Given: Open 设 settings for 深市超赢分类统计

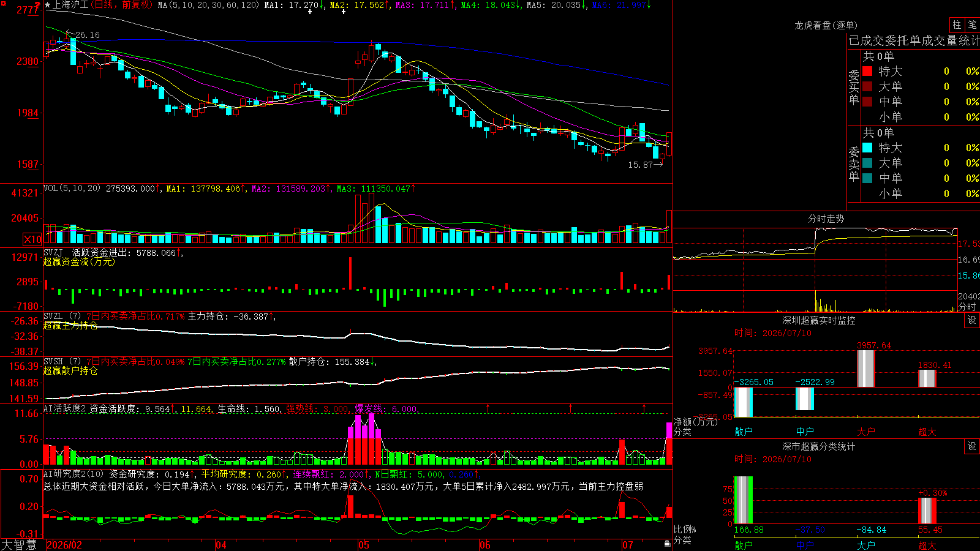Looking at the screenshot, I should tap(972, 446).
